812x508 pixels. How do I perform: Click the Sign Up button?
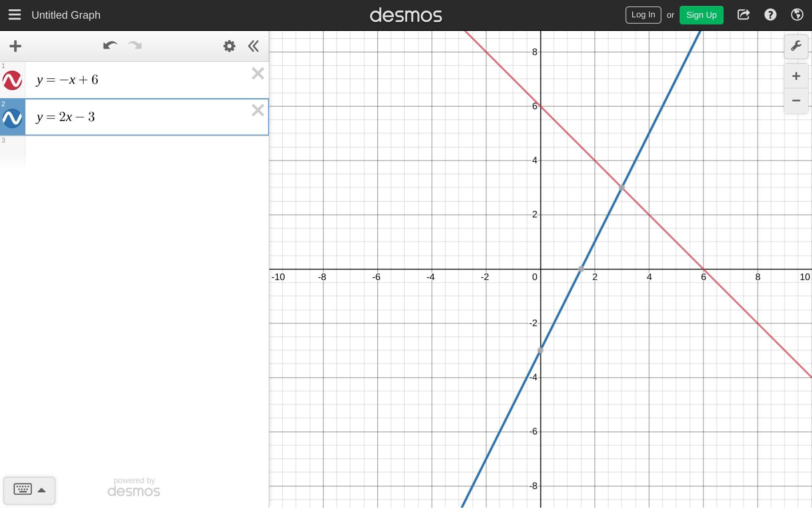click(701, 15)
